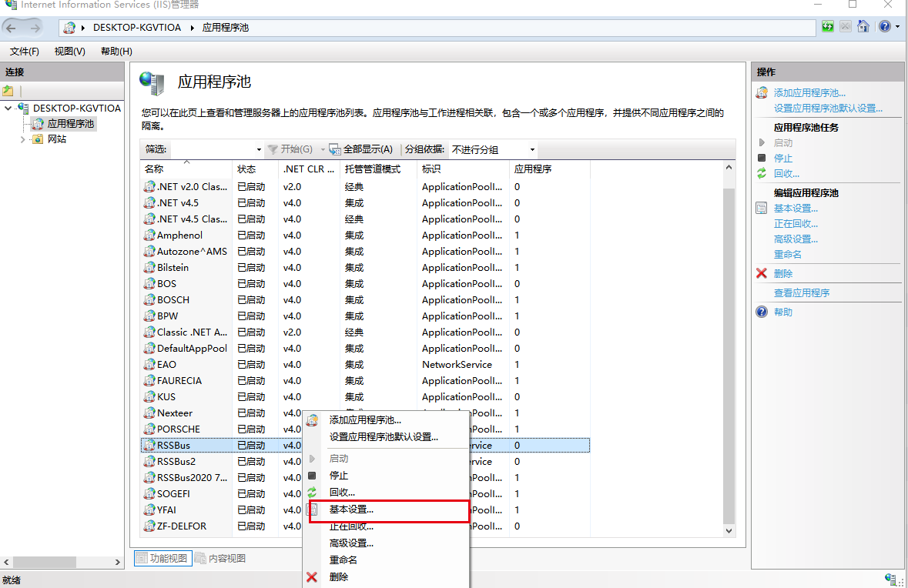Select the RSSBus2 application pool row

(178, 461)
